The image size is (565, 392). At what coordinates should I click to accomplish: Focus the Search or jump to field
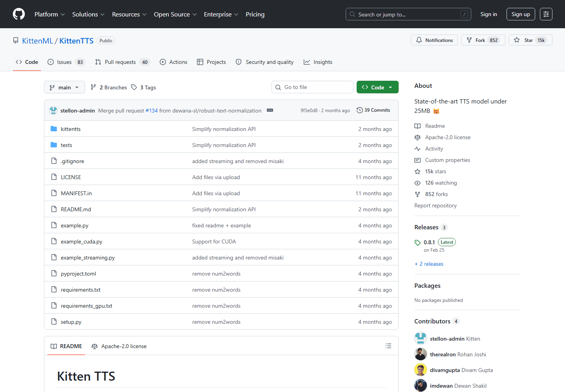408,14
